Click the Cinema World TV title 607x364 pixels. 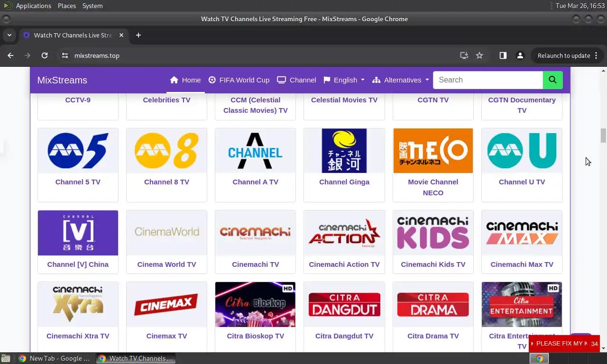coord(166,264)
